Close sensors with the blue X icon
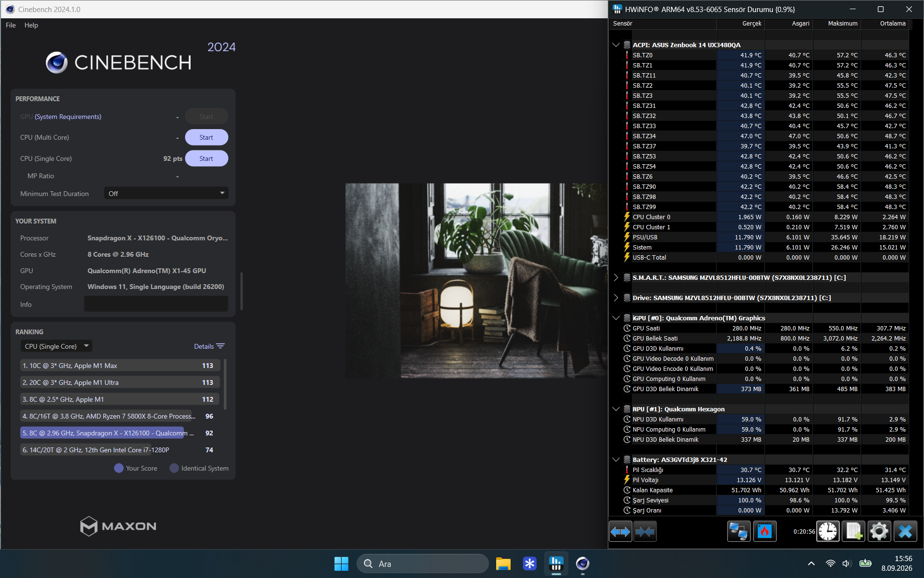Viewport: 924px width, 578px height. [x=905, y=531]
